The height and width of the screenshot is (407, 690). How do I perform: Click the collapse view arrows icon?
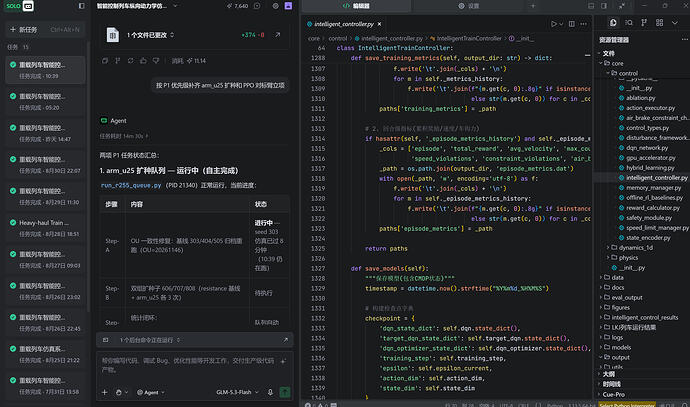click(622, 6)
